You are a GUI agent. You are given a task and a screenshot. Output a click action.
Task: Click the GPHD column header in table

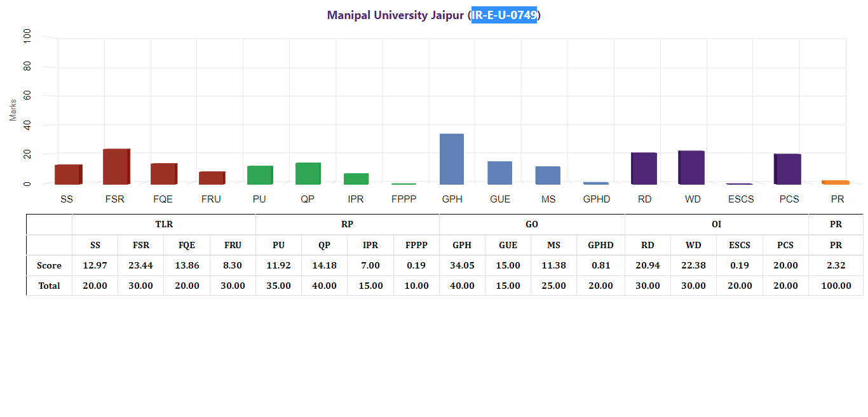(600, 245)
